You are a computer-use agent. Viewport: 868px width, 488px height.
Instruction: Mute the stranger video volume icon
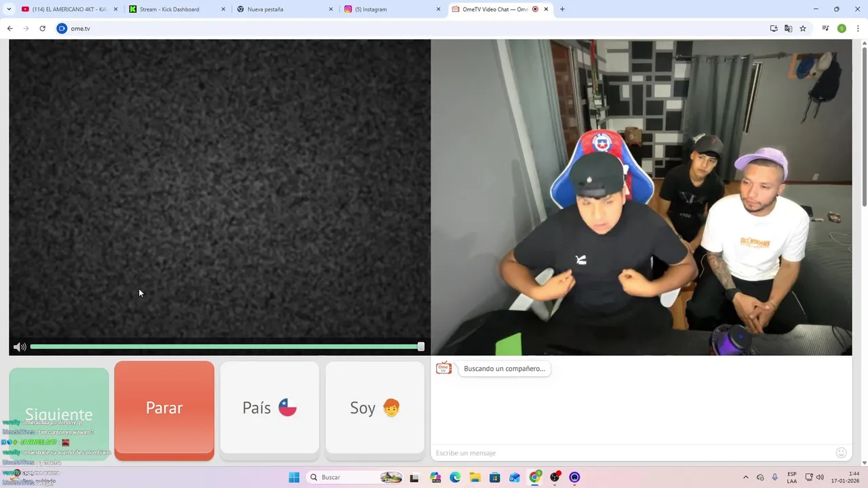click(20, 347)
